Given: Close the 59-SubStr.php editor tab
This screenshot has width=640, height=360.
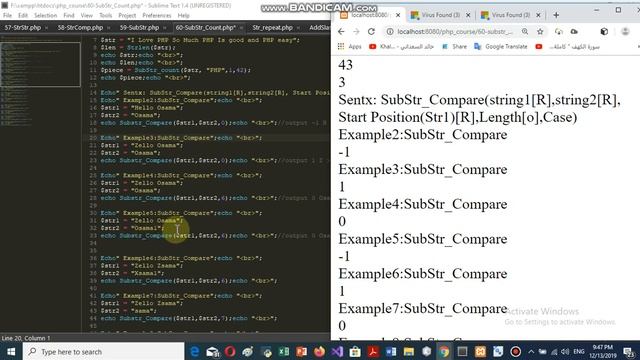Looking at the screenshot, I should coord(164,28).
